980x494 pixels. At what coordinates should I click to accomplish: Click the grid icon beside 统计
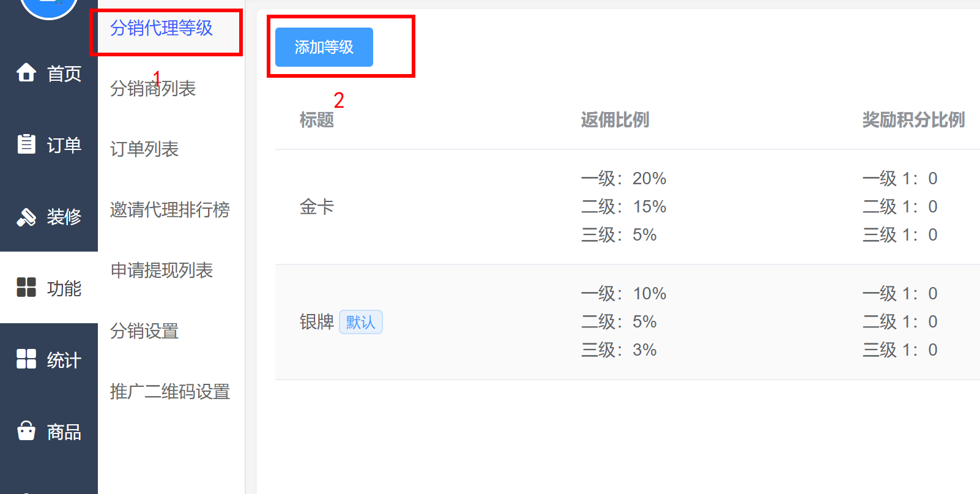click(26, 359)
